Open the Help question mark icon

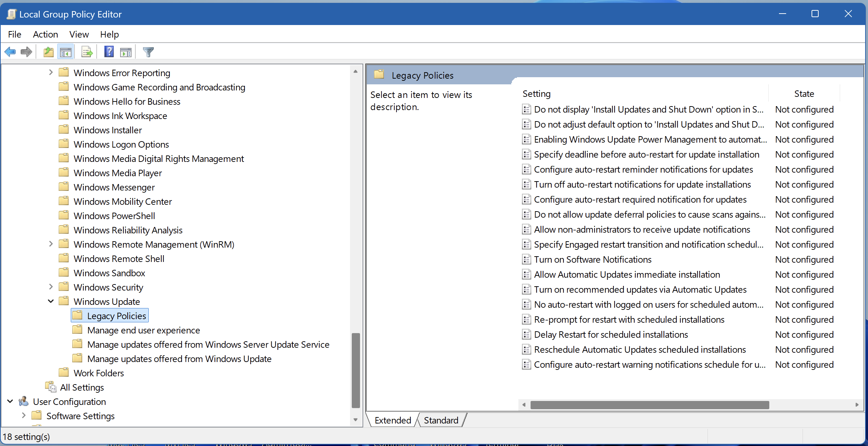coord(109,52)
